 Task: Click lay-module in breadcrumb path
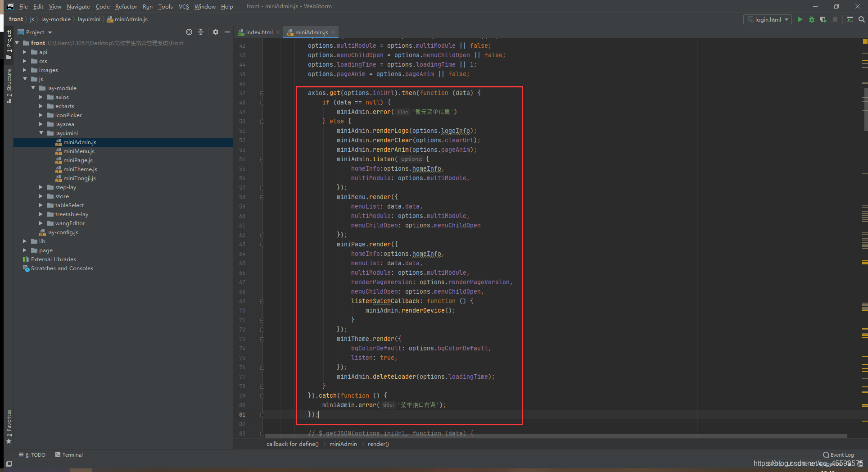(56, 19)
